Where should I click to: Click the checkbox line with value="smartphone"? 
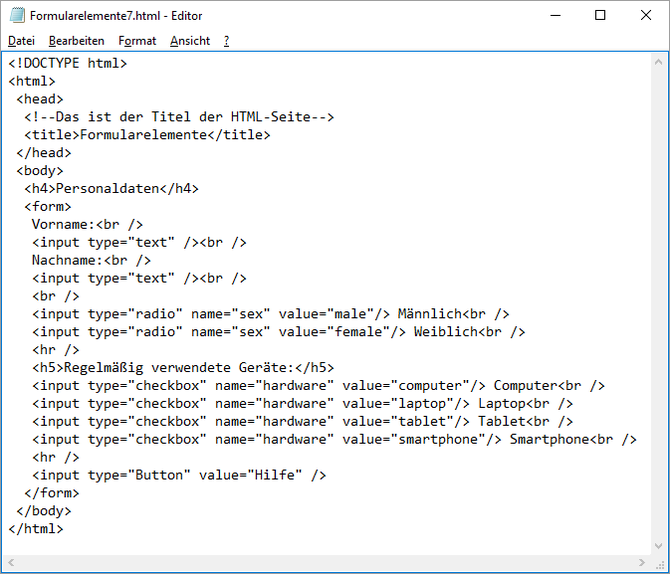click(334, 440)
